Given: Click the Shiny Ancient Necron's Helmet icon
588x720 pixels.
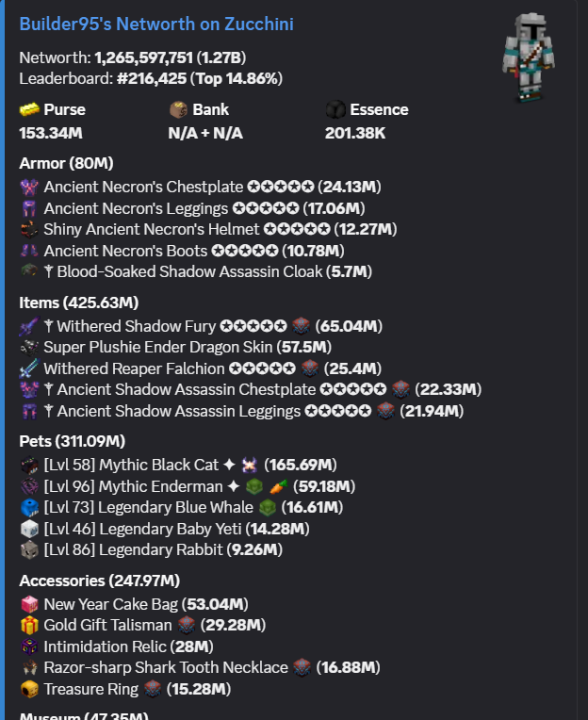Looking at the screenshot, I should [x=29, y=230].
